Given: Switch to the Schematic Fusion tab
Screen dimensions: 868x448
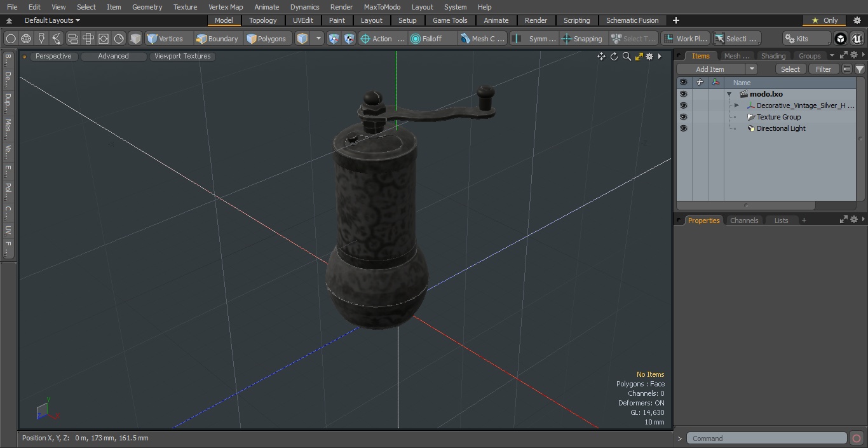Looking at the screenshot, I should [x=632, y=20].
